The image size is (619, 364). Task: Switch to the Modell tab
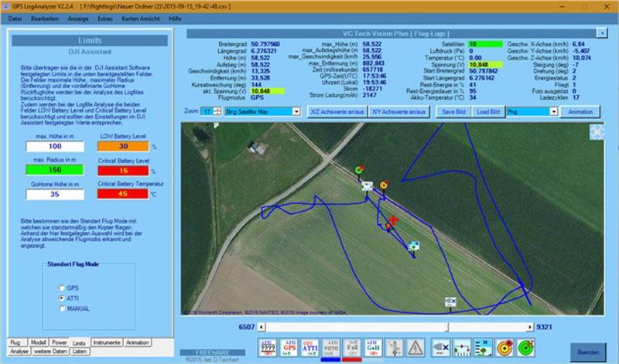[38, 342]
